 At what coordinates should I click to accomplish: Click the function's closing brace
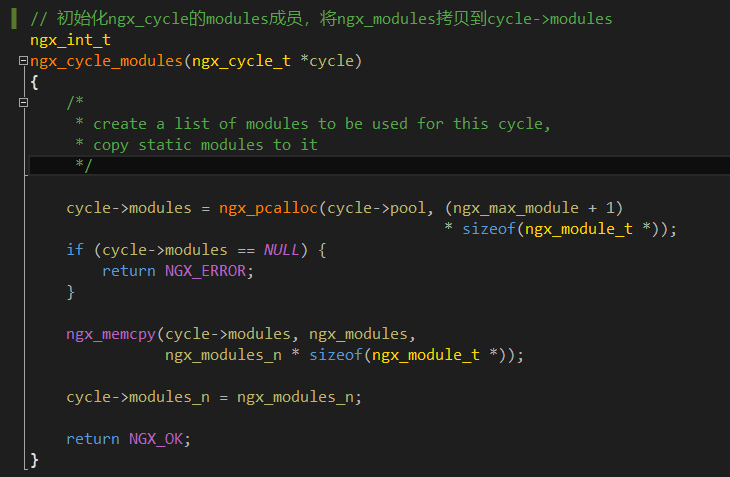pyautogui.click(x=34, y=460)
